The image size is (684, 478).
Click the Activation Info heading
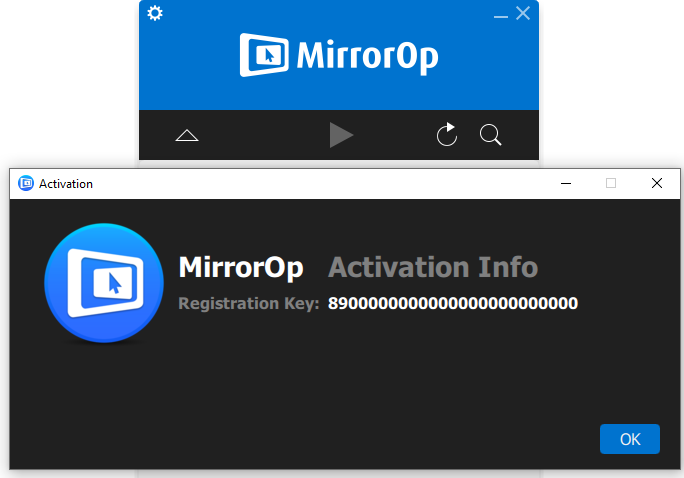click(433, 267)
